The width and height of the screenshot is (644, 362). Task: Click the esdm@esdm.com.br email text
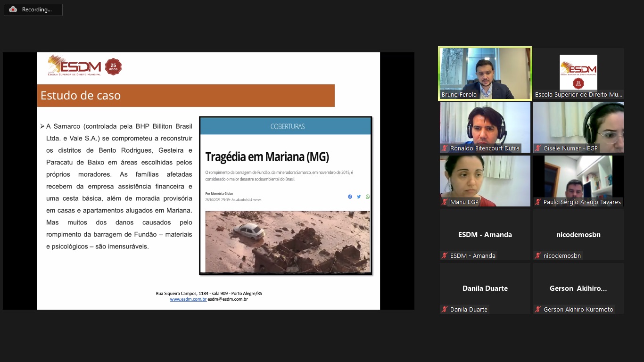pyautogui.click(x=228, y=299)
